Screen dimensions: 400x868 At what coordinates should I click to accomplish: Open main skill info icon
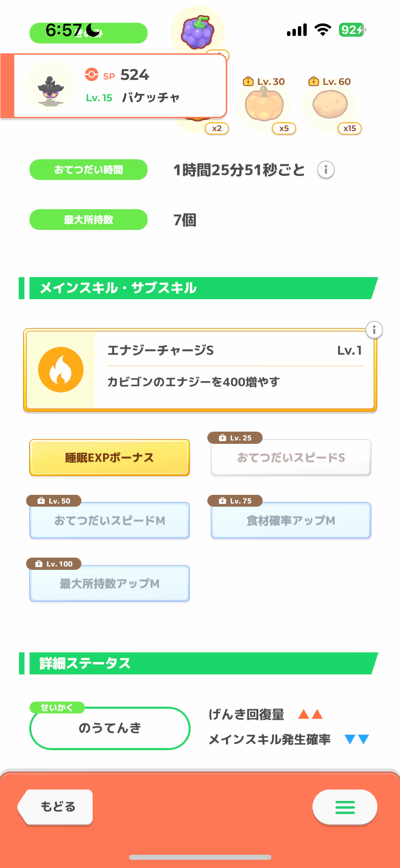[x=374, y=330]
